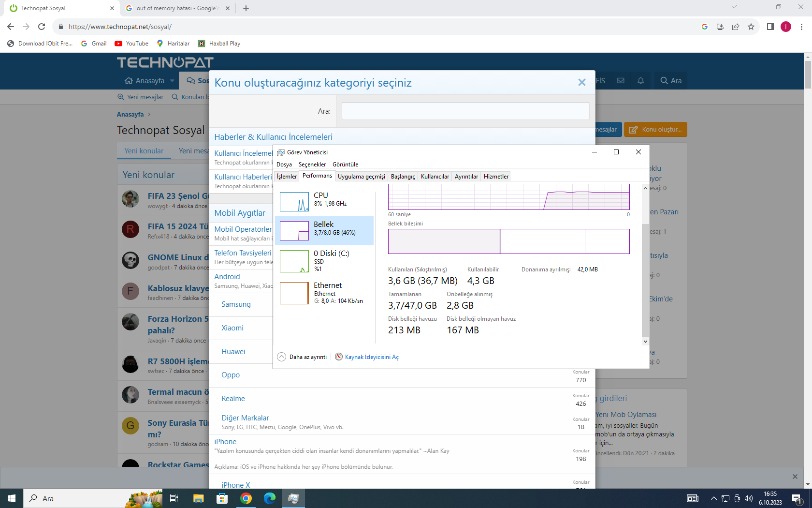Open a new browser tab
Image resolution: width=812 pixels, height=508 pixels.
pyautogui.click(x=246, y=8)
